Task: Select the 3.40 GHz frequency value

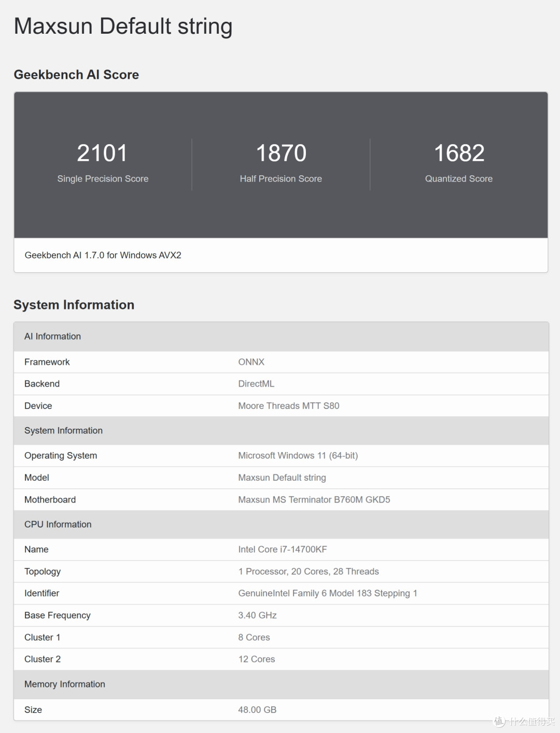Action: [258, 615]
